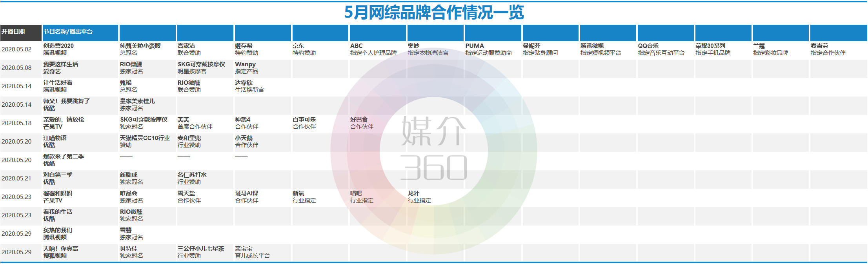Select the date cell 2020.05.29 for 天呐！你真高
Image resolution: width=868 pixels, height=264 pixels.
click(21, 252)
